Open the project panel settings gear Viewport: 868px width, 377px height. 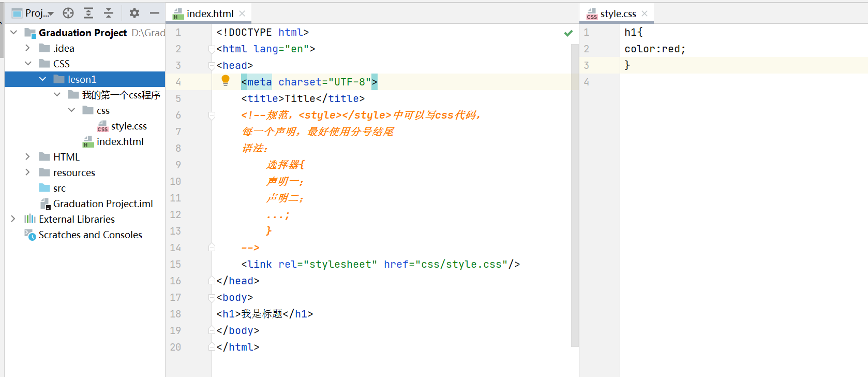[x=134, y=13]
